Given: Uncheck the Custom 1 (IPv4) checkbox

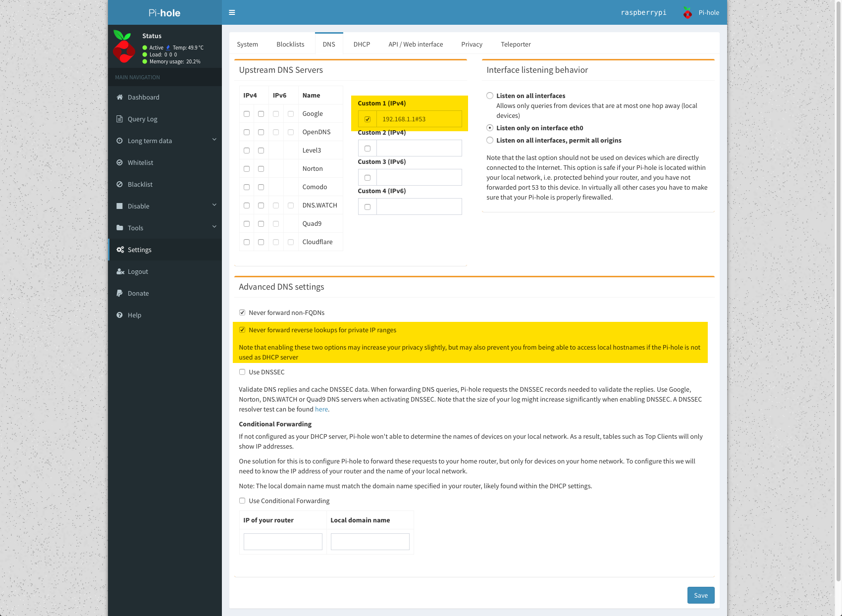Looking at the screenshot, I should click(368, 119).
